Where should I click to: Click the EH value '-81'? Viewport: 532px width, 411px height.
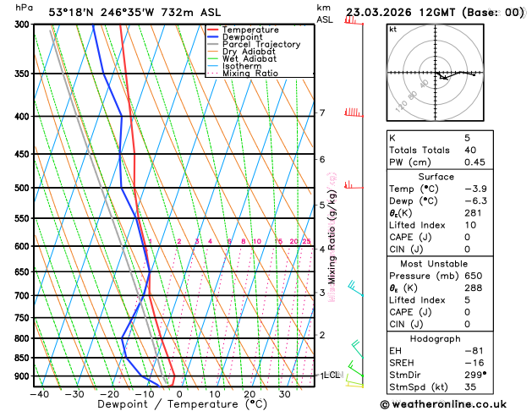click(x=474, y=351)
